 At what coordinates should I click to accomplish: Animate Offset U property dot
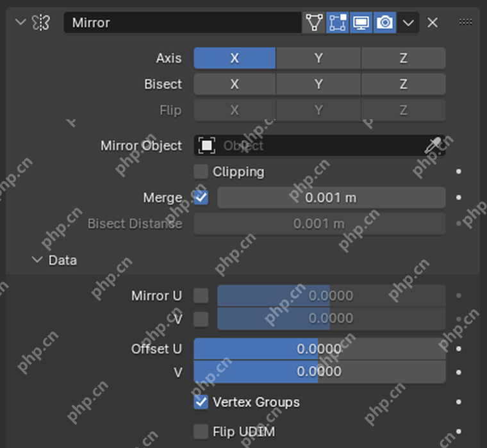tap(458, 349)
